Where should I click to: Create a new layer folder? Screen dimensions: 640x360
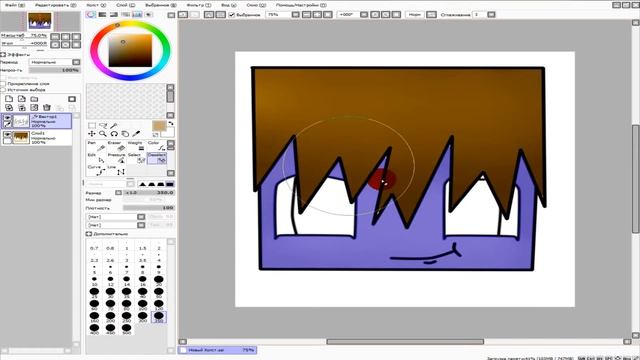[34, 99]
